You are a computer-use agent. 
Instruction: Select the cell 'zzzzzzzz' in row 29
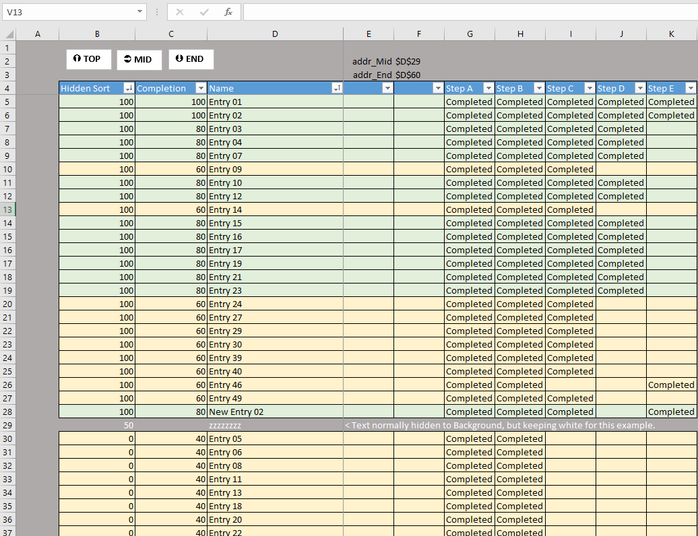275,425
